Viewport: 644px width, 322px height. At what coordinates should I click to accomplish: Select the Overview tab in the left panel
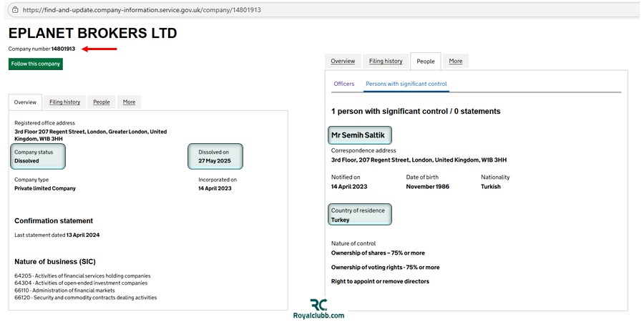click(25, 102)
